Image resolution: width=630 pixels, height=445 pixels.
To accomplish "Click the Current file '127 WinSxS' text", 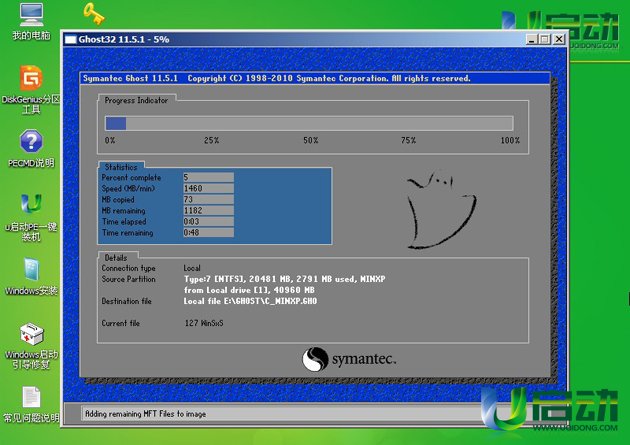I will (204, 323).
